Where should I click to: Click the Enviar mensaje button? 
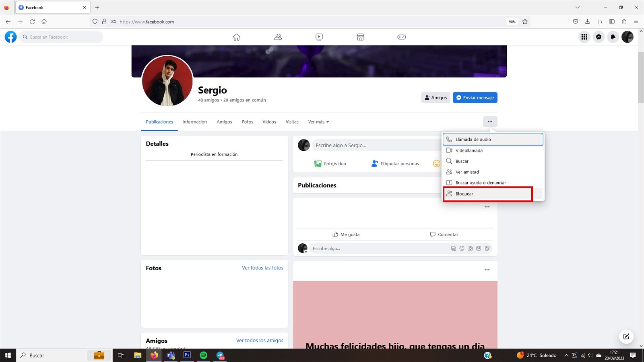click(x=475, y=98)
